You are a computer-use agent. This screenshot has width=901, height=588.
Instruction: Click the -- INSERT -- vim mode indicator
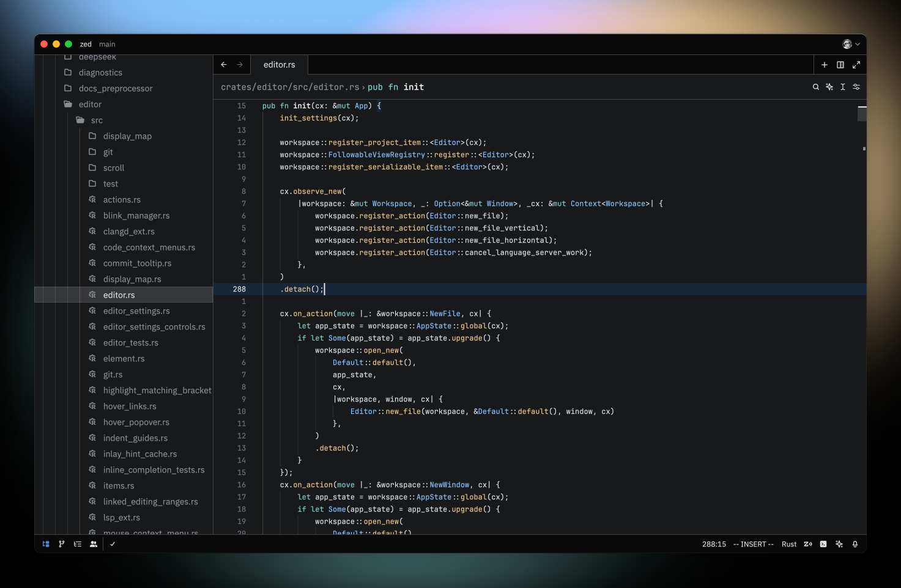tap(754, 544)
